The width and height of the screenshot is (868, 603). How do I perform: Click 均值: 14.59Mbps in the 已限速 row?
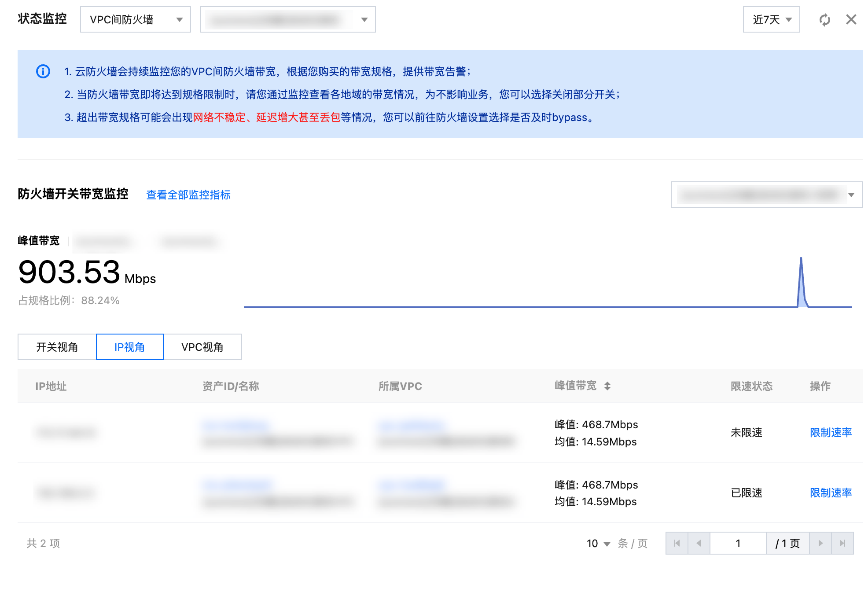click(596, 501)
